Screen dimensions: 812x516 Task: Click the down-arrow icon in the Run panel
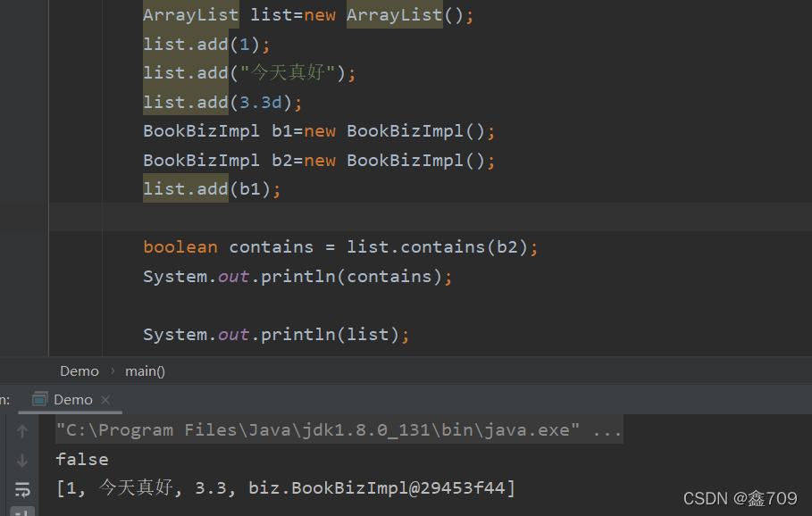(x=21, y=460)
